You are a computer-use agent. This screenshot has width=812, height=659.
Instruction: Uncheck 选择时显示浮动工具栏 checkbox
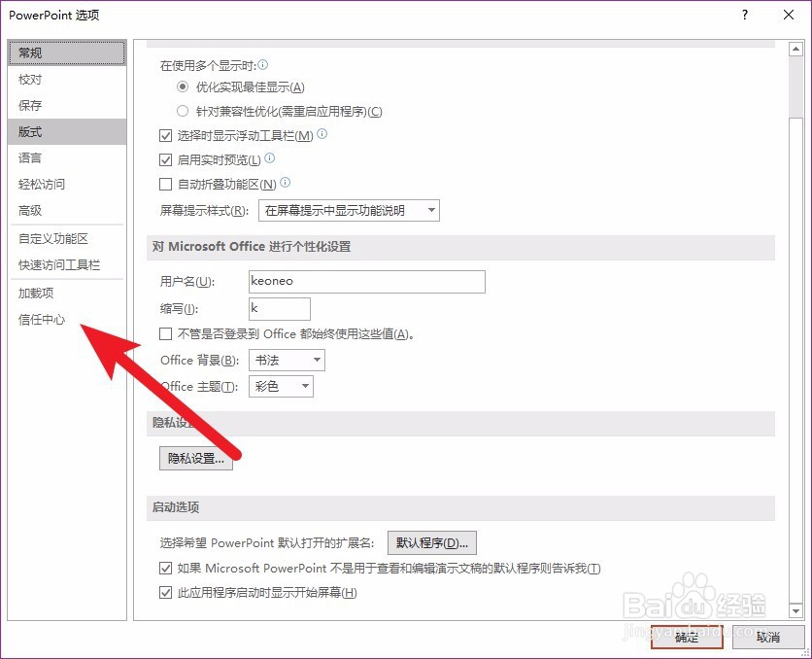click(165, 136)
